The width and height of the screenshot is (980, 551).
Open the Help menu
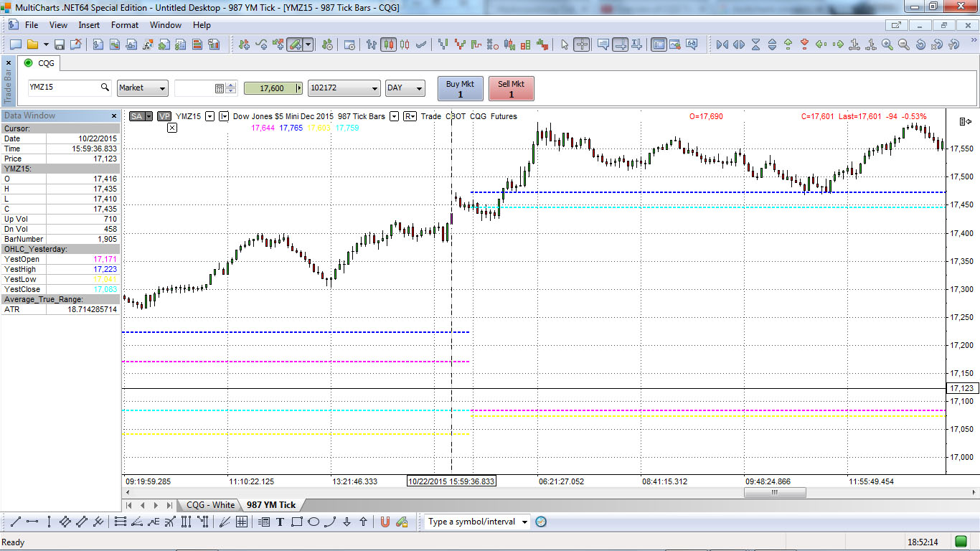(x=202, y=25)
